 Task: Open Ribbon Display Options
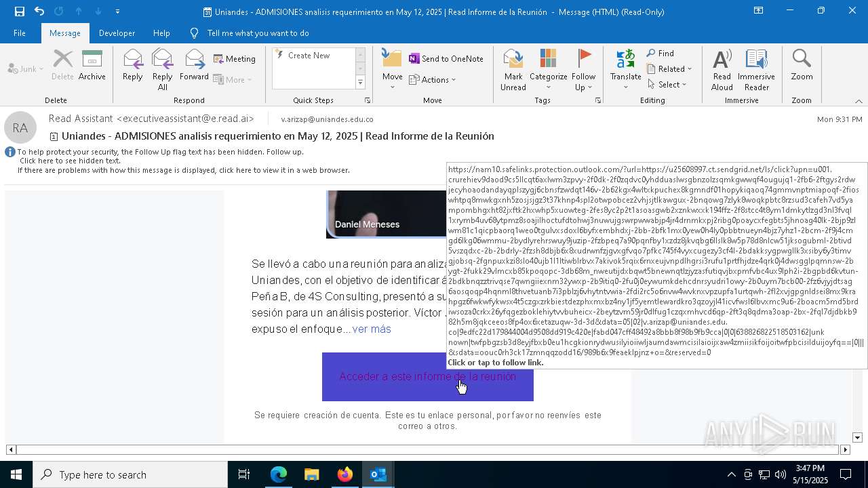point(758,11)
